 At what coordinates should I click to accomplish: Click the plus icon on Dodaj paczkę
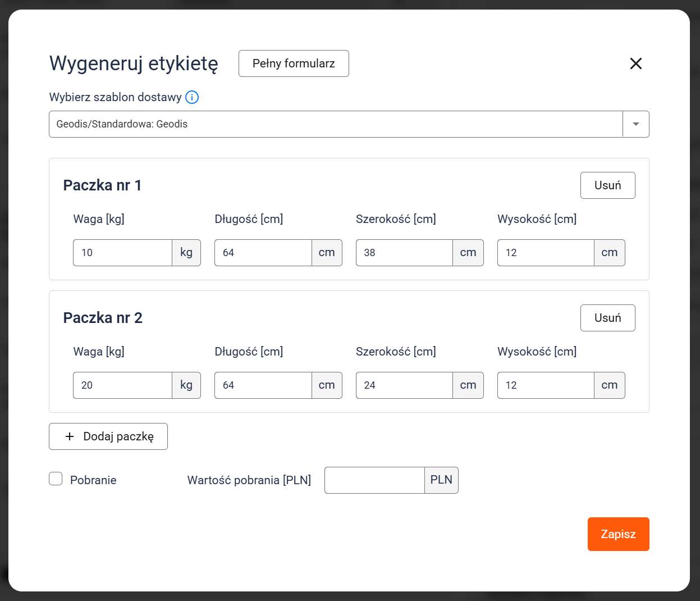point(70,436)
